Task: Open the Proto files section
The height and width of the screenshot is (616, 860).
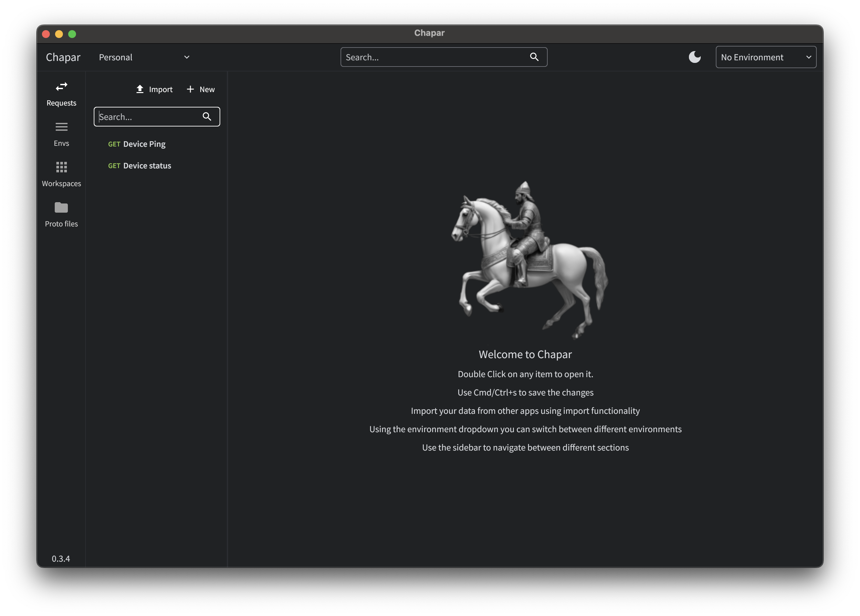Action: coord(61,215)
